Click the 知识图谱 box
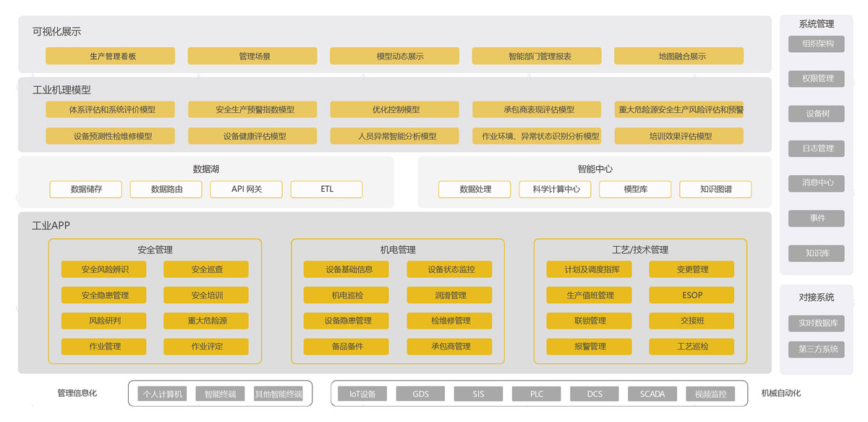The image size is (868, 422). 715,190
